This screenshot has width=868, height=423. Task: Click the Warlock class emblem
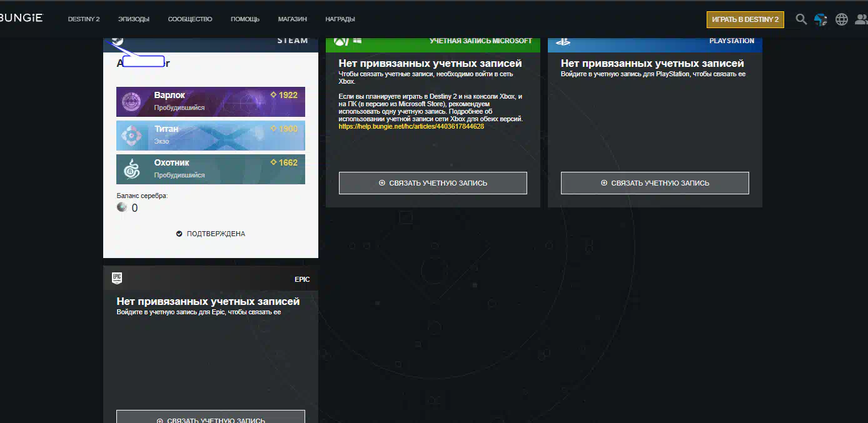tap(131, 101)
